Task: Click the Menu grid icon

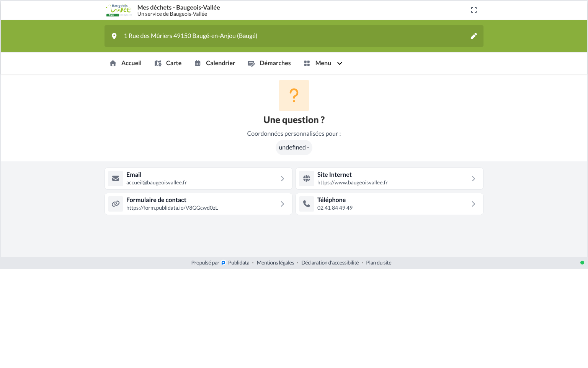Action: point(307,63)
